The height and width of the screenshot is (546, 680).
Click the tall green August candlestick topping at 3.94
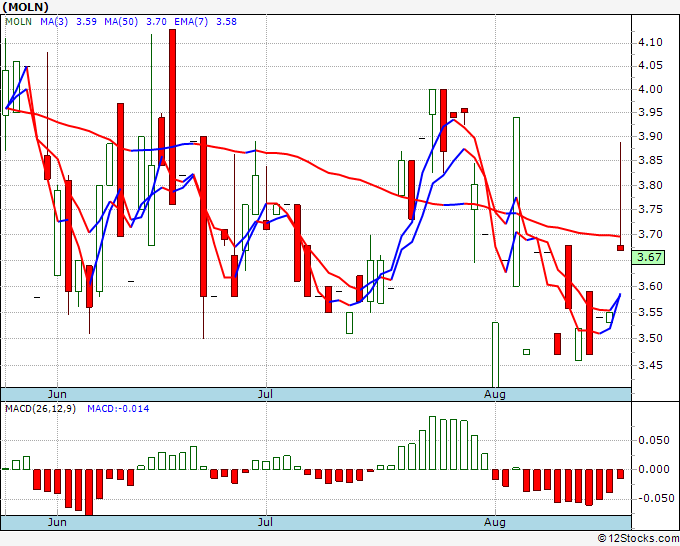click(516, 202)
